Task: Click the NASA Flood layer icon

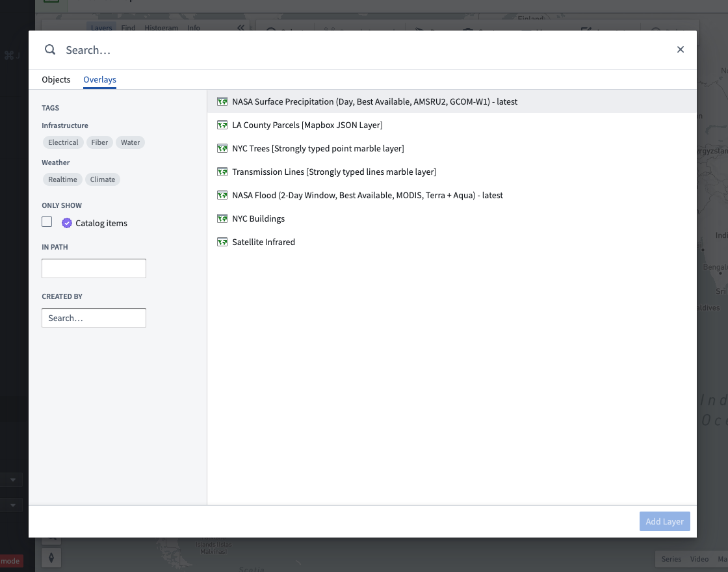Action: pos(222,195)
